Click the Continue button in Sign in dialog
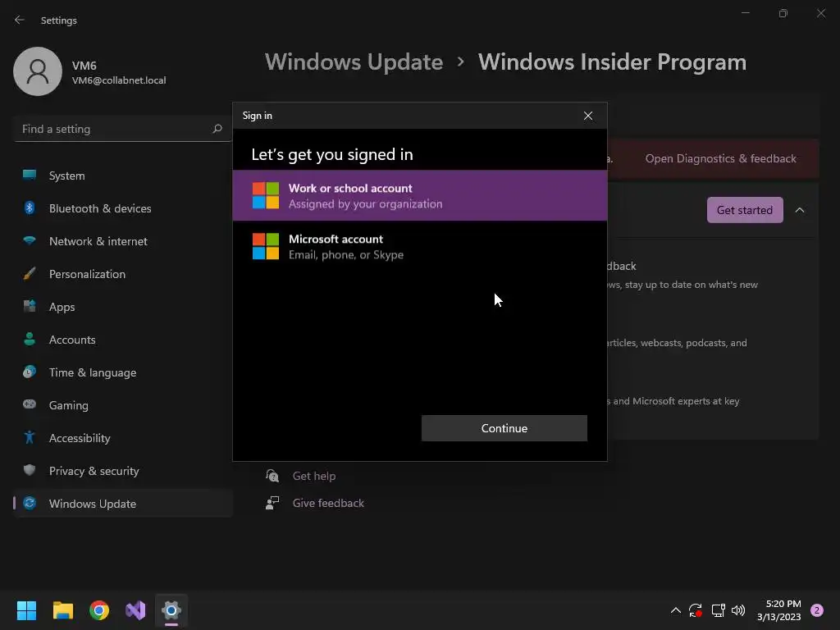This screenshot has height=630, width=840. point(504,428)
